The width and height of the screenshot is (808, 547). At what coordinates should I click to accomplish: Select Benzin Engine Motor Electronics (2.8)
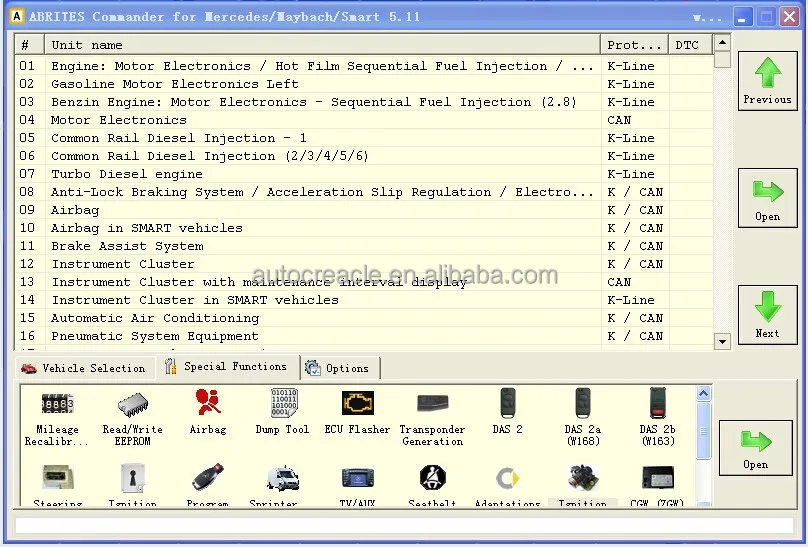tap(364, 102)
